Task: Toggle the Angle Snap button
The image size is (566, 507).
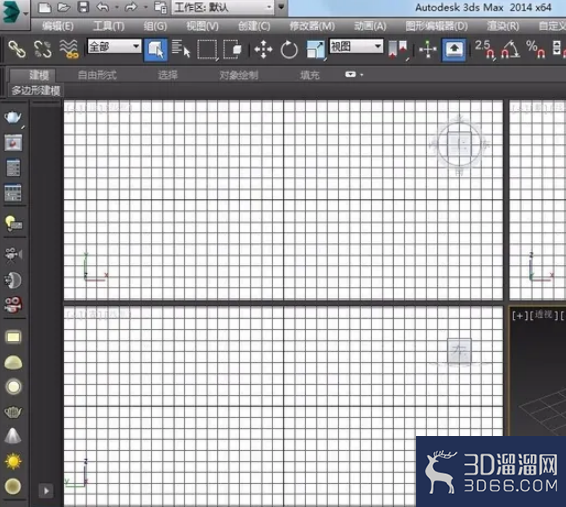Action: (511, 49)
